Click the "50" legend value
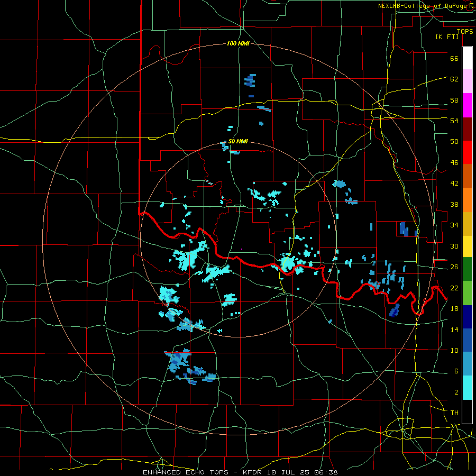Screen dimensions: 476x476 (x=454, y=141)
